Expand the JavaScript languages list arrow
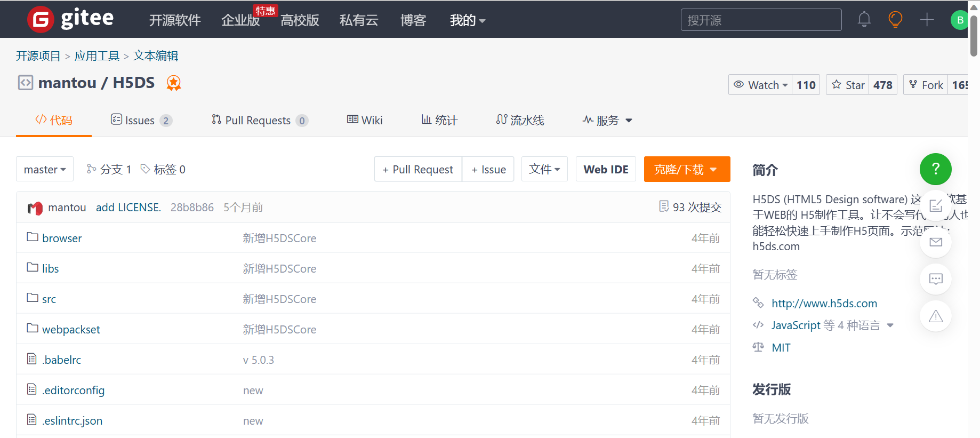This screenshot has height=438, width=980. [x=890, y=325]
